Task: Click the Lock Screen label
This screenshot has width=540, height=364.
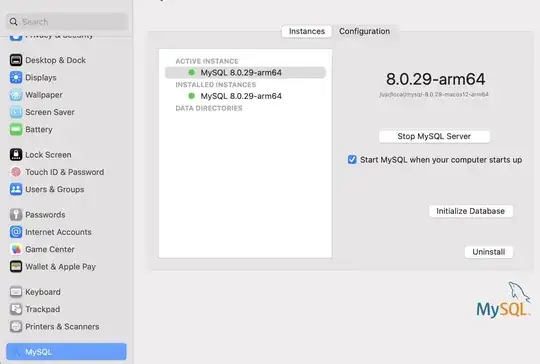Action: point(48,155)
